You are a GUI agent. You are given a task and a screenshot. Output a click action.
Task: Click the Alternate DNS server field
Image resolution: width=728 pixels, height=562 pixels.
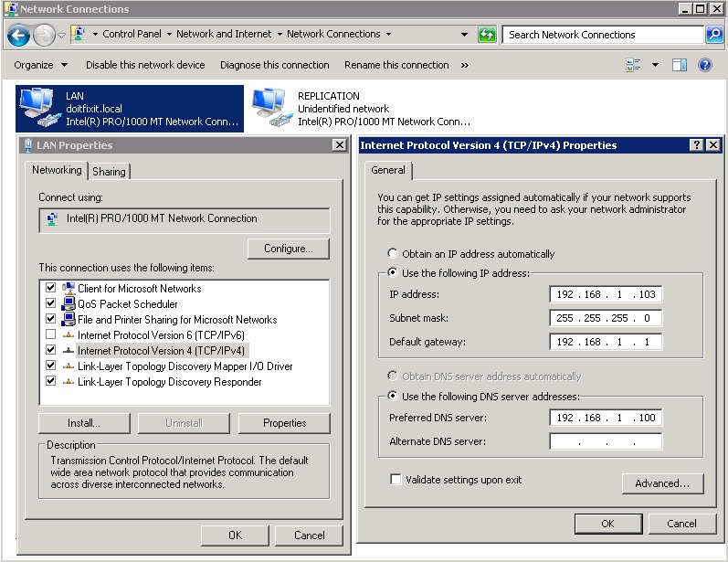click(606, 441)
